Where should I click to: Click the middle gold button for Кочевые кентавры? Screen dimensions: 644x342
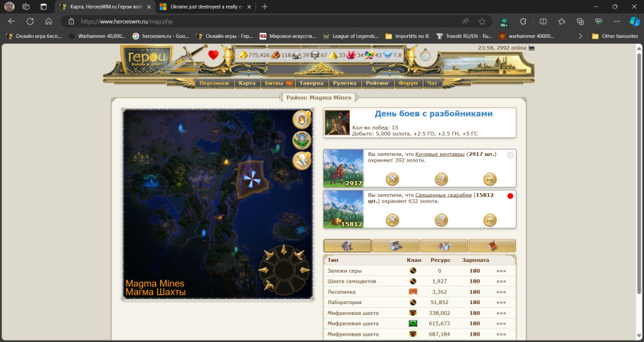pos(441,179)
